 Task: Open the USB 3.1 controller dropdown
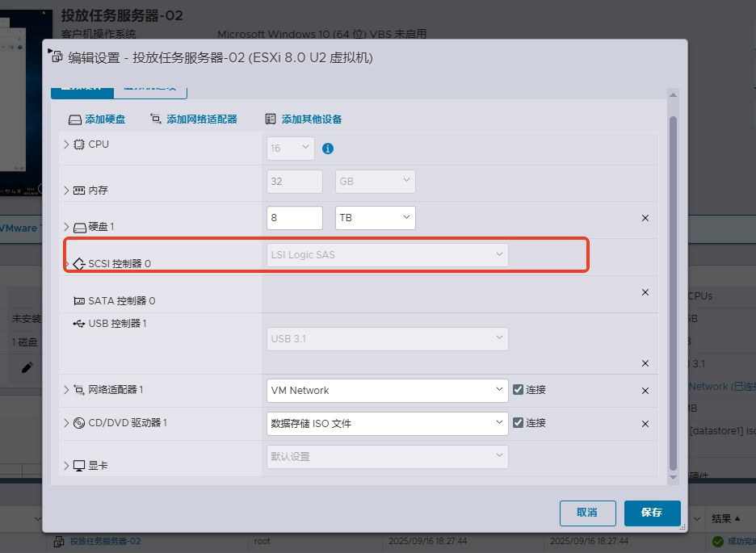coord(387,339)
